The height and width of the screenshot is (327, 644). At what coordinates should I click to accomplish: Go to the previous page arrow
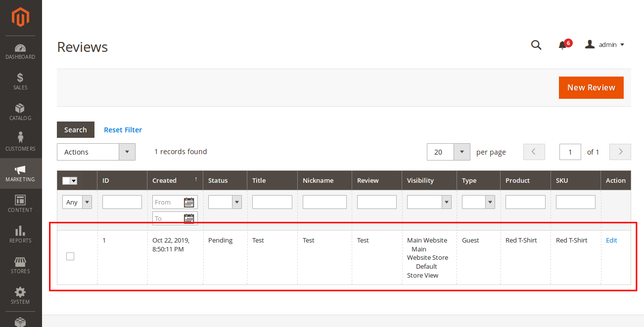[534, 152]
